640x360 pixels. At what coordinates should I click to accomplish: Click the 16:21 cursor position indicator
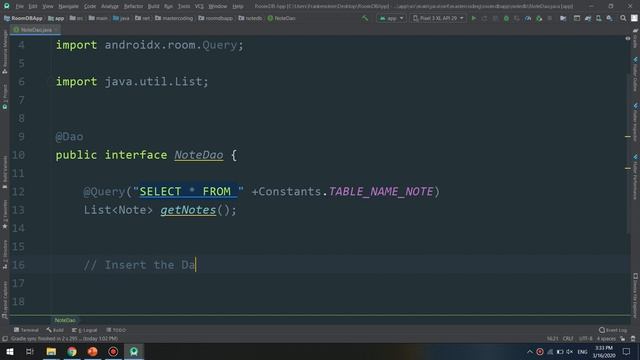(x=552, y=338)
